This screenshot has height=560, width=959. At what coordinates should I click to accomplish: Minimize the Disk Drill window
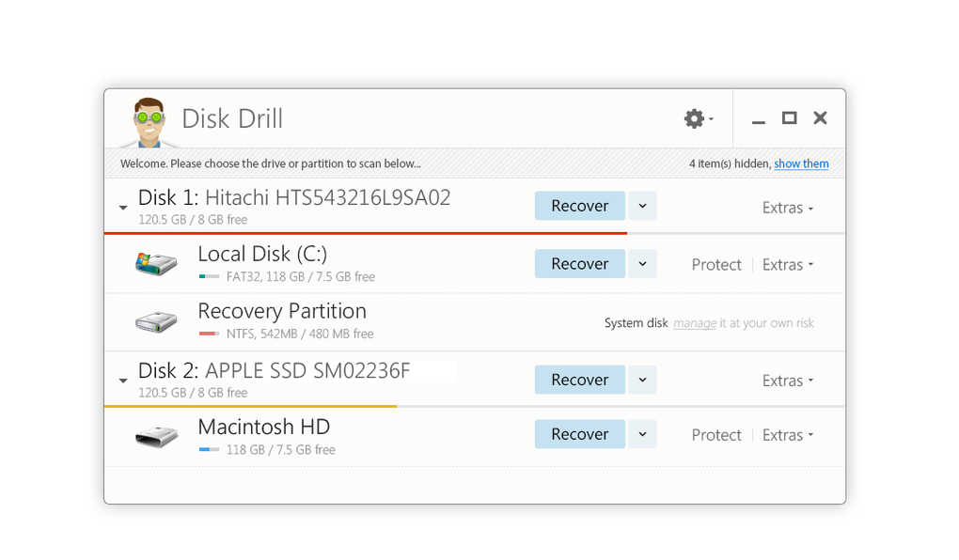(759, 119)
